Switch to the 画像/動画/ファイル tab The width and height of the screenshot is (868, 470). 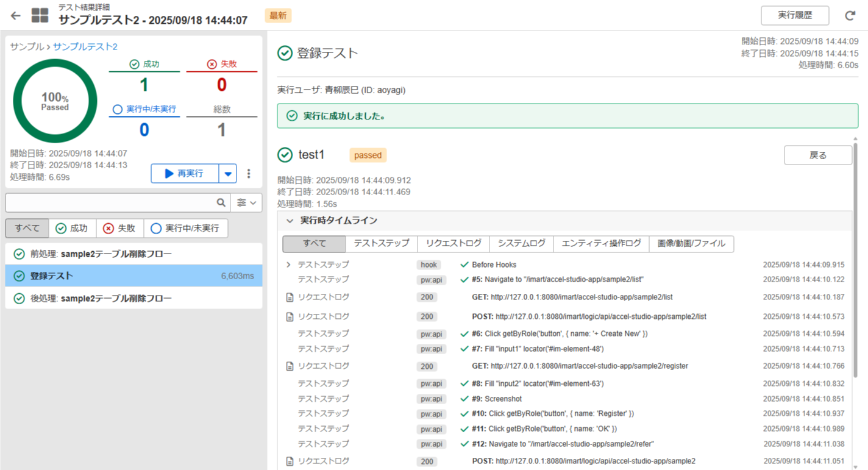coord(691,244)
